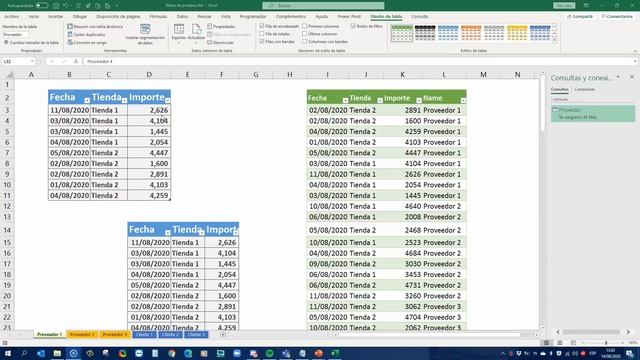640x360 pixels.
Task: Click the Quitar duplicados icon
Action: coord(70,35)
